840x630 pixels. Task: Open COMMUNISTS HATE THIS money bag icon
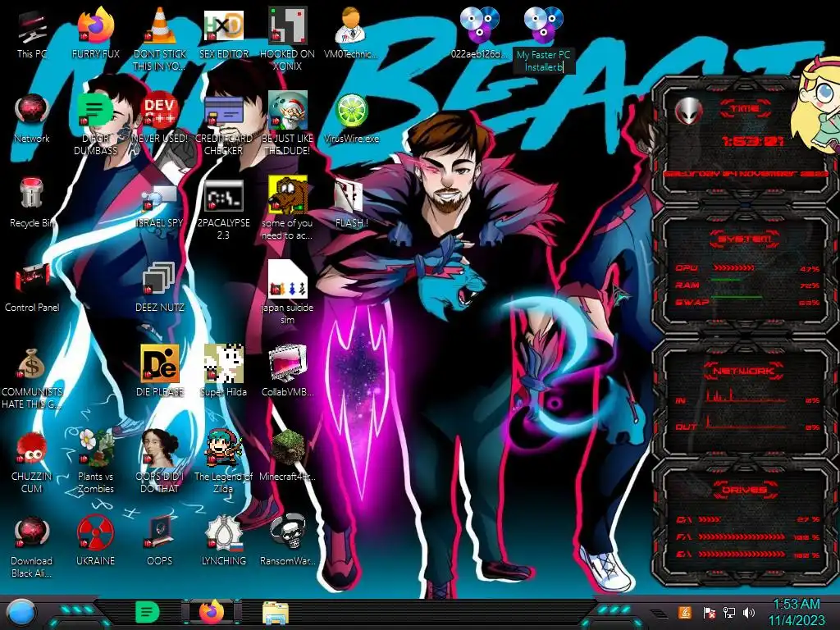click(x=32, y=378)
